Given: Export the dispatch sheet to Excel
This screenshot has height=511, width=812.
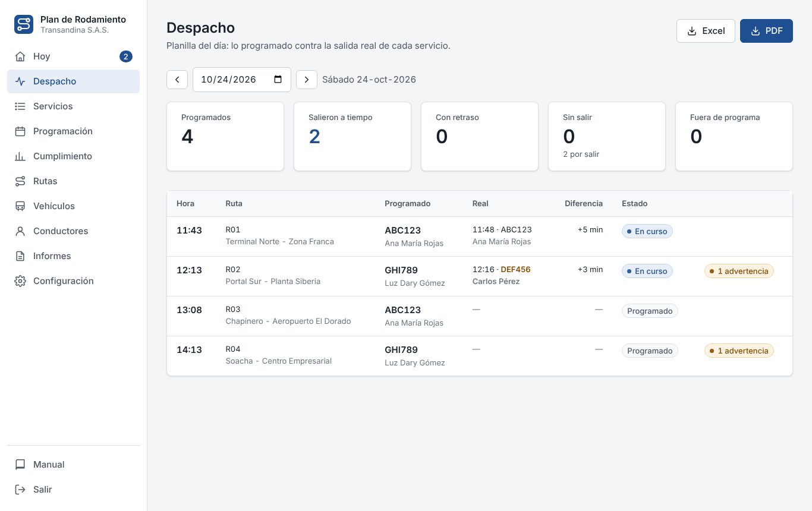Looking at the screenshot, I should [706, 31].
